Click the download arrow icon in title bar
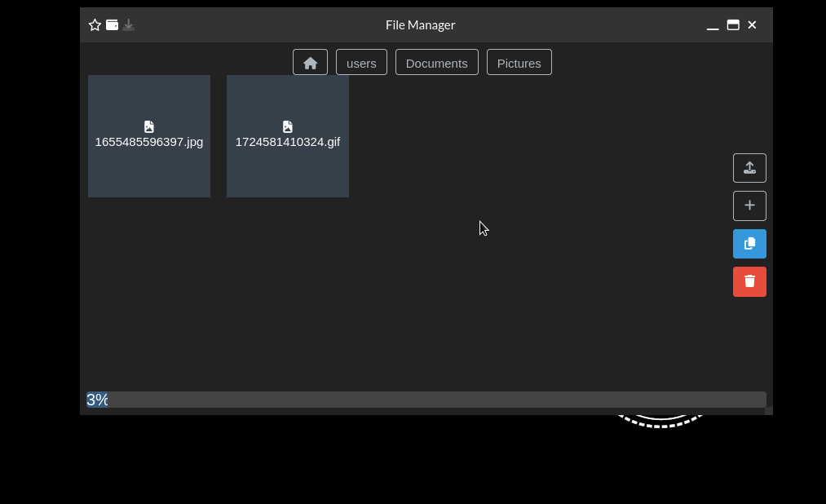The width and height of the screenshot is (826, 504). point(129,25)
